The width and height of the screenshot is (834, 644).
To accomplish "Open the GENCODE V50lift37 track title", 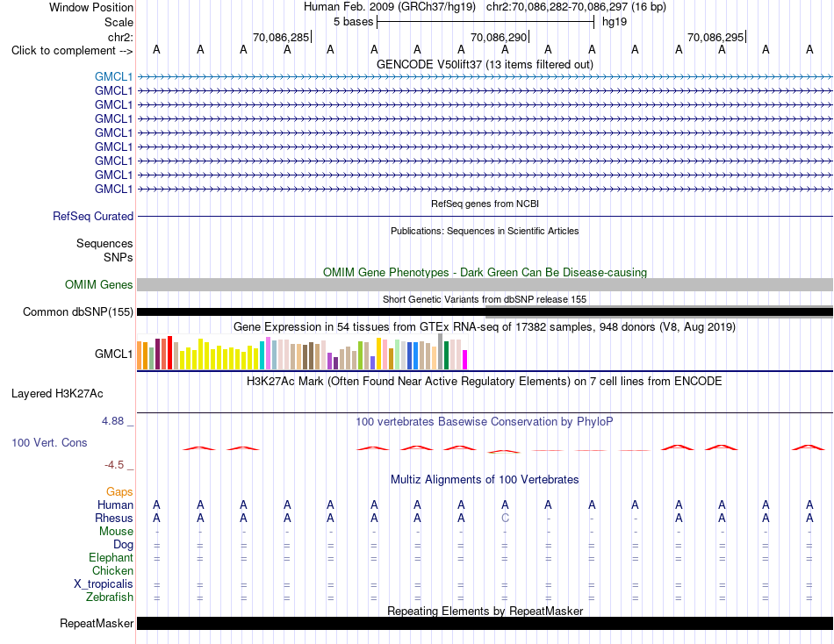I will pos(485,64).
